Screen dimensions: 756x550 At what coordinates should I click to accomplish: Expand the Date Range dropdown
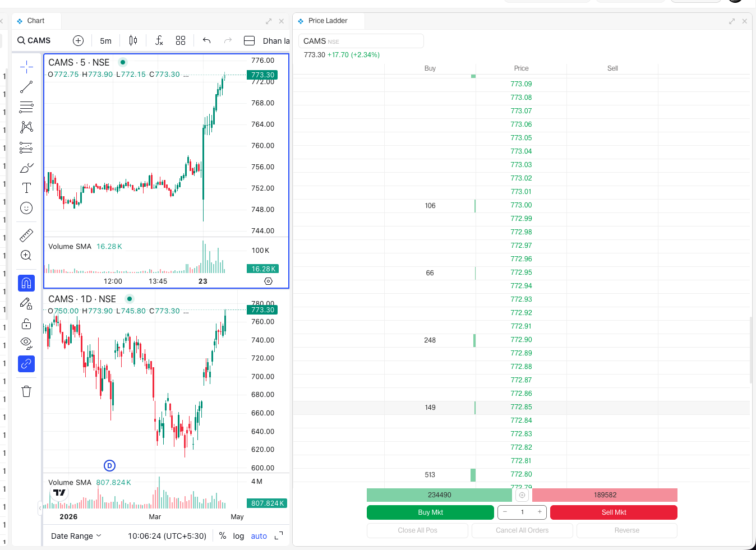[x=76, y=536]
